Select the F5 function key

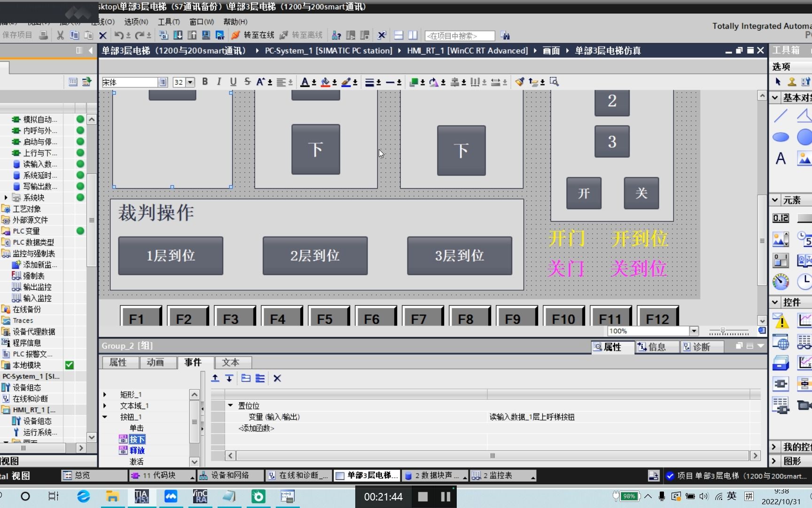pos(328,317)
